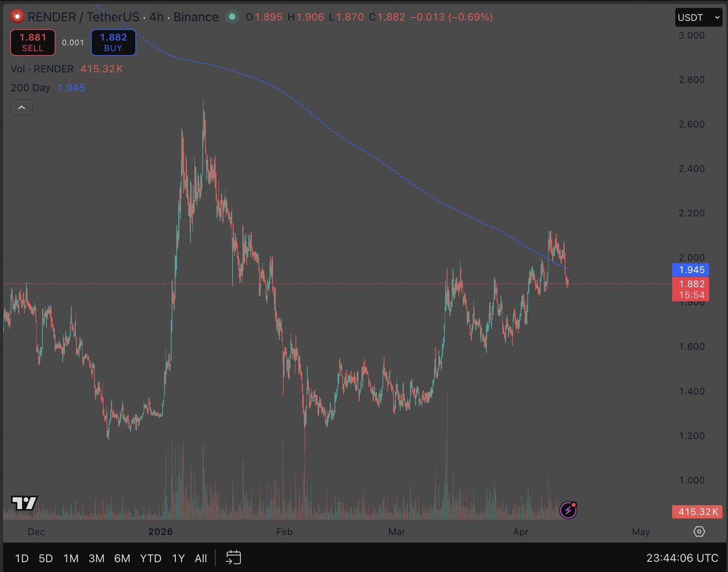Image resolution: width=728 pixels, height=572 pixels.
Task: Collapse the indicator legend with chevron
Action: pos(21,108)
